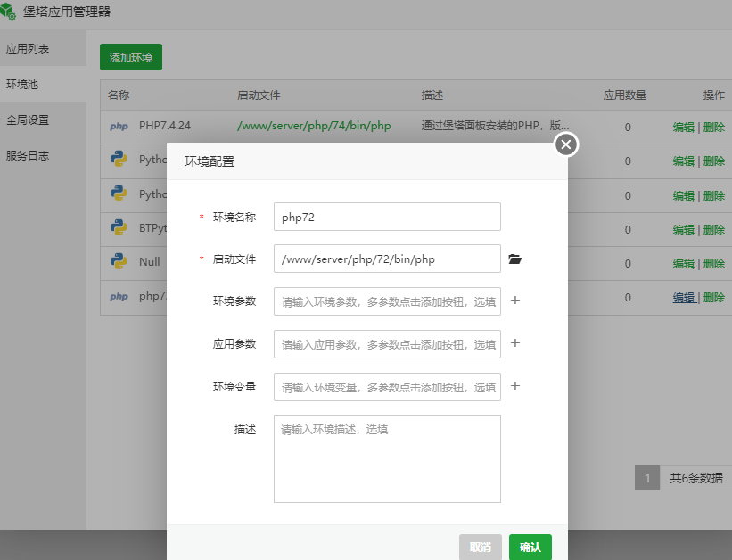Click the Python icon in BTPyt row
This screenshot has height=560, width=732.
(x=119, y=227)
